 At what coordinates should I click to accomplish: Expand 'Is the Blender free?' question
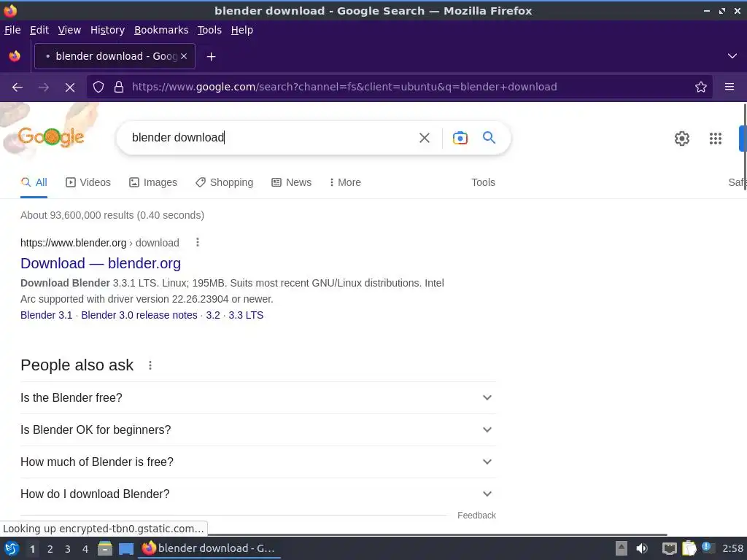point(258,397)
